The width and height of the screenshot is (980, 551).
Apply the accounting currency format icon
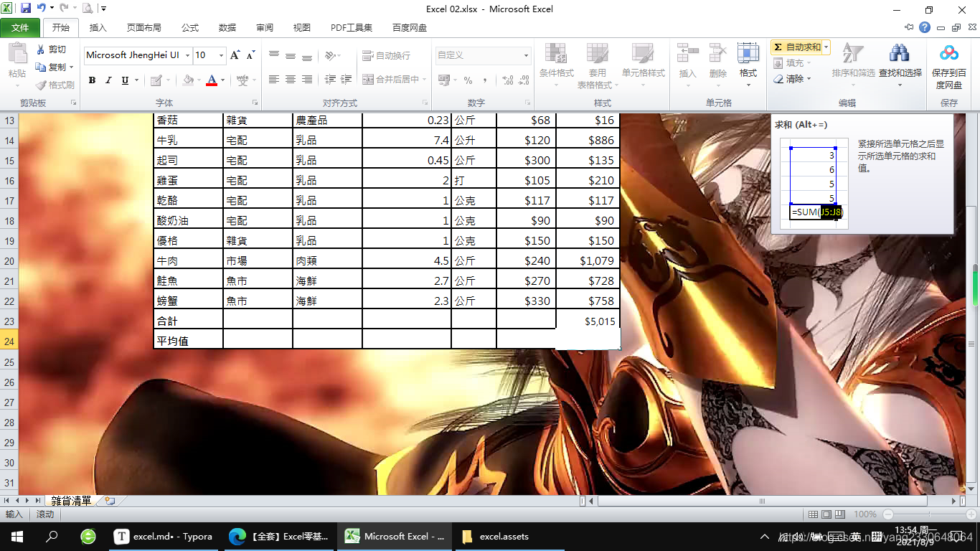click(x=446, y=80)
